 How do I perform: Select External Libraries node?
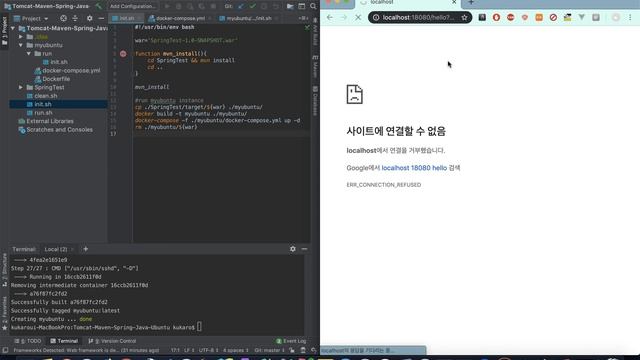(x=46, y=121)
